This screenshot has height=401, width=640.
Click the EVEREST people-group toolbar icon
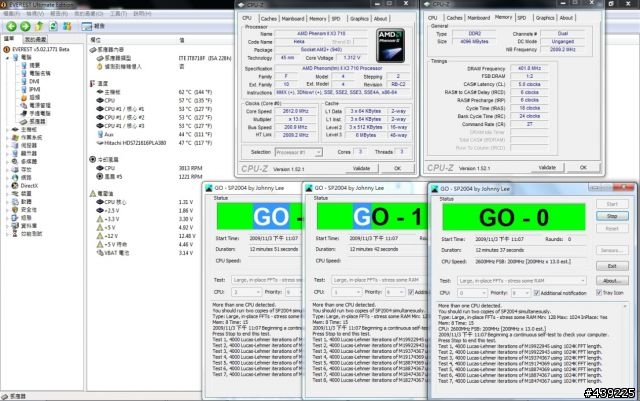(x=67, y=27)
